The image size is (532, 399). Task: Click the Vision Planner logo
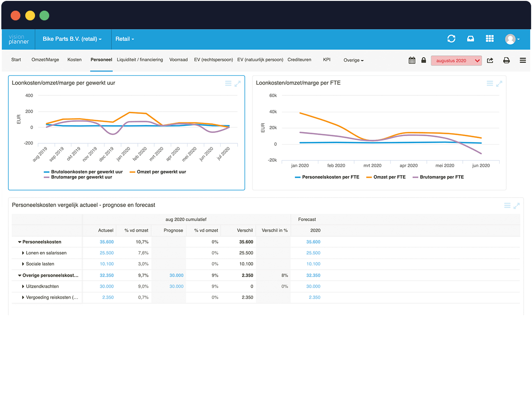pyautogui.click(x=19, y=39)
